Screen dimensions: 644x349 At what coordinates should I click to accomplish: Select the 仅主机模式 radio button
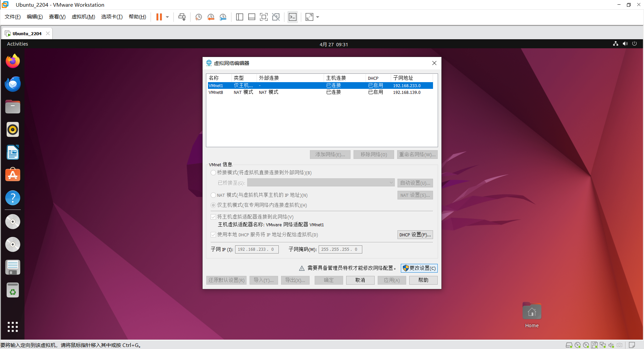(x=213, y=205)
